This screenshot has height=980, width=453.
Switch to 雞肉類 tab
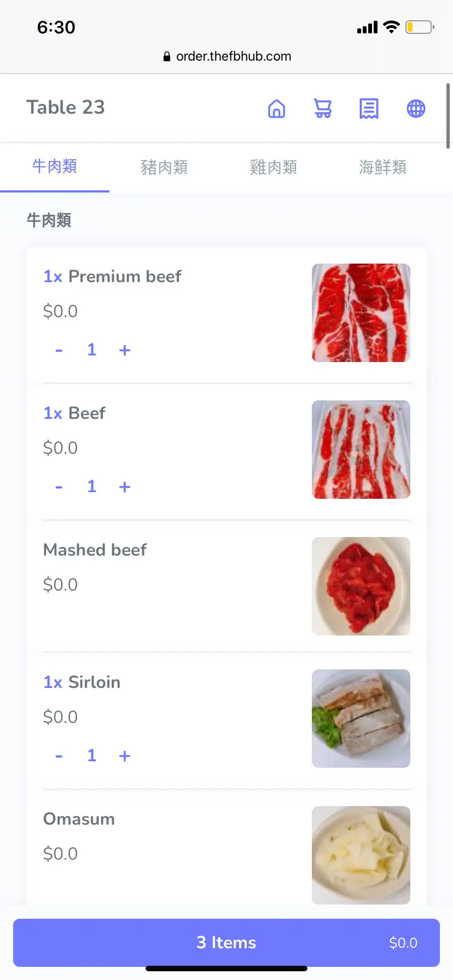click(x=274, y=167)
